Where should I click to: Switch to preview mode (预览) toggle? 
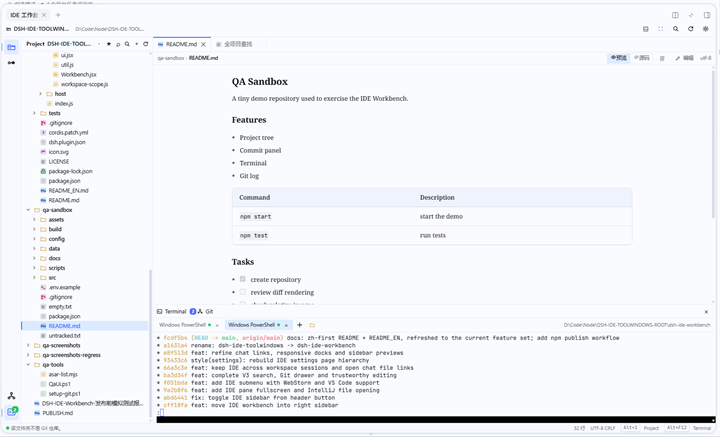pyautogui.click(x=619, y=58)
